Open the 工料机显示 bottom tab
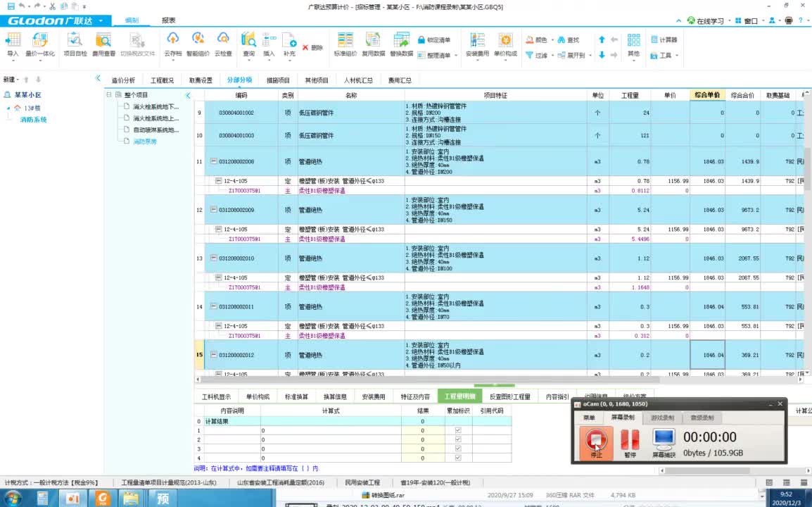This screenshot has height=507, width=812. 216,396
